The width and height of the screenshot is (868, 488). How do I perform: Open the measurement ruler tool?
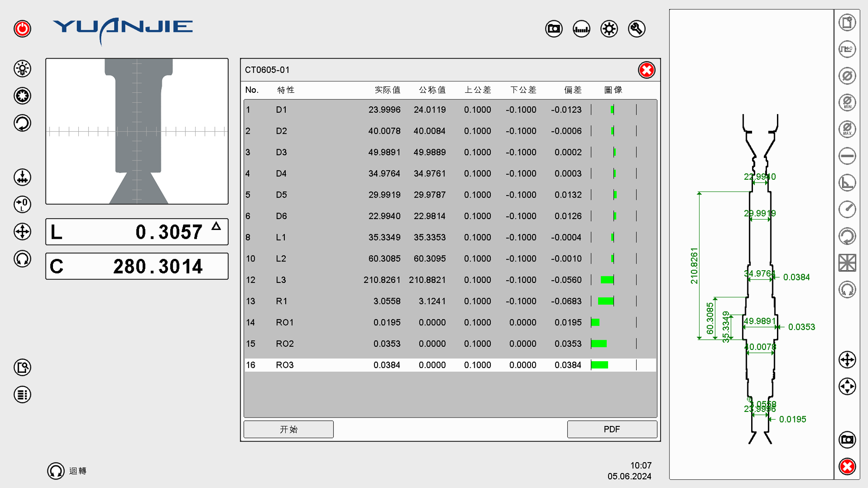pos(581,29)
